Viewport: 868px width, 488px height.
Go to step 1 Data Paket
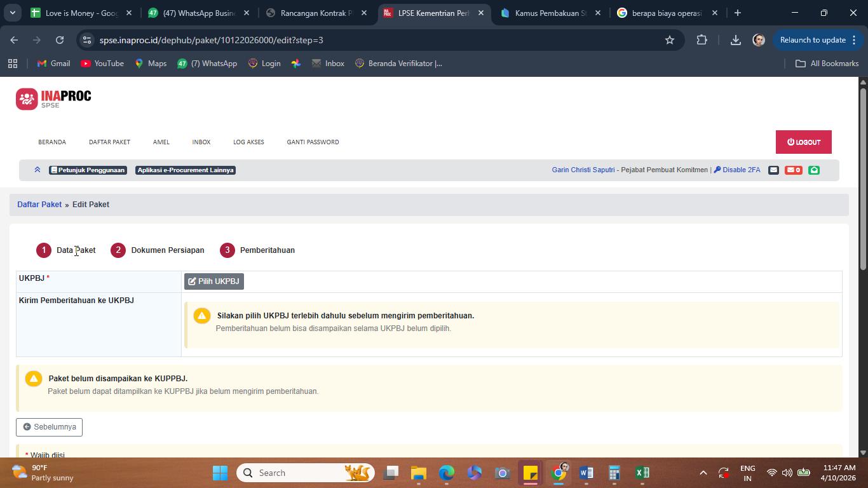[x=66, y=250]
